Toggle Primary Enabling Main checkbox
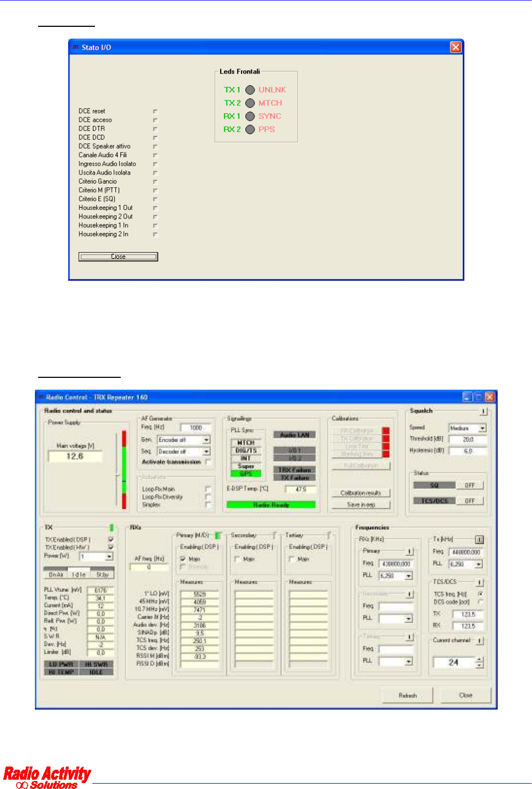The height and width of the screenshot is (789, 532). point(183,559)
